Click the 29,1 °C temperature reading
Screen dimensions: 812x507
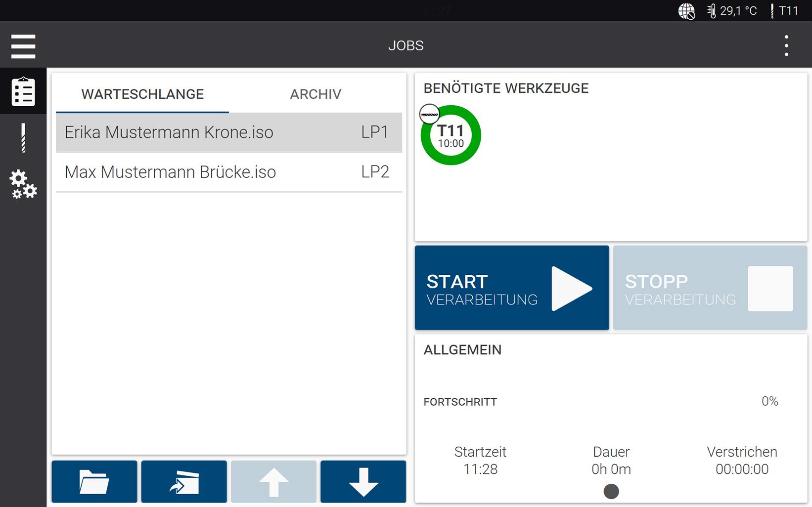738,11
